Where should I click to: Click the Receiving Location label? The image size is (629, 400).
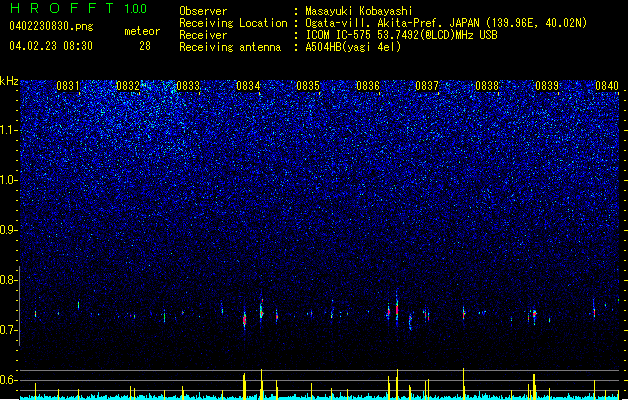point(233,23)
